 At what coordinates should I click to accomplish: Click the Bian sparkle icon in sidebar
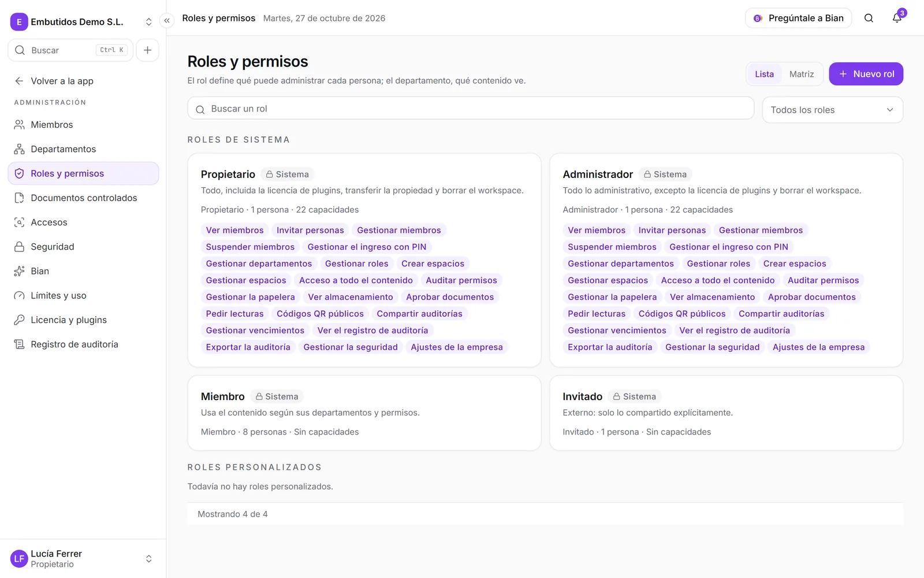tap(19, 271)
